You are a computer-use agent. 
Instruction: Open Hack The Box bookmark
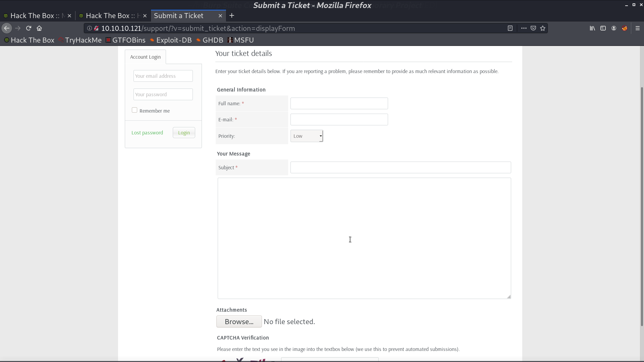(29, 40)
